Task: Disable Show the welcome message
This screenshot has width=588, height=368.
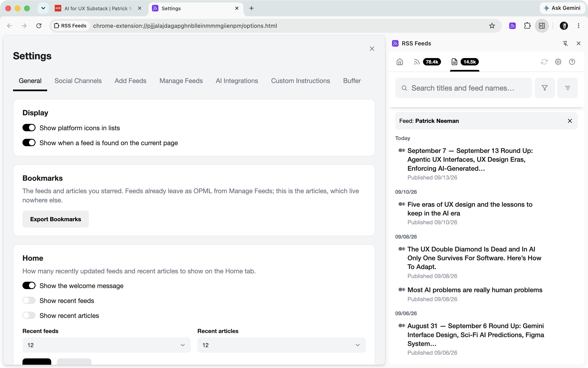Action: (x=29, y=285)
